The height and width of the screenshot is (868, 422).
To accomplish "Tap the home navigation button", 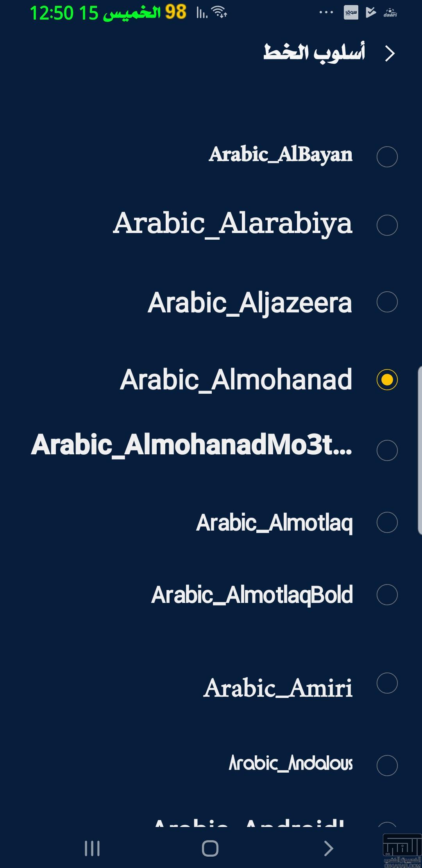I will [x=210, y=848].
